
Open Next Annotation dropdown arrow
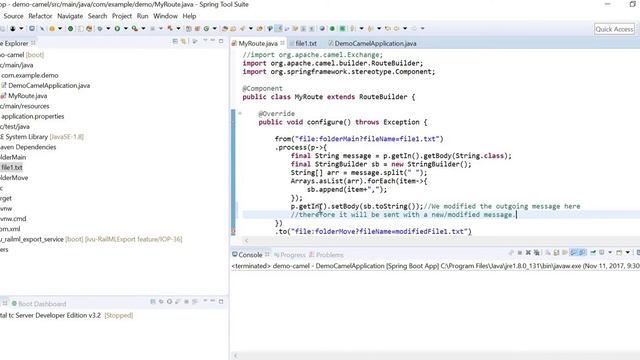(x=362, y=29)
